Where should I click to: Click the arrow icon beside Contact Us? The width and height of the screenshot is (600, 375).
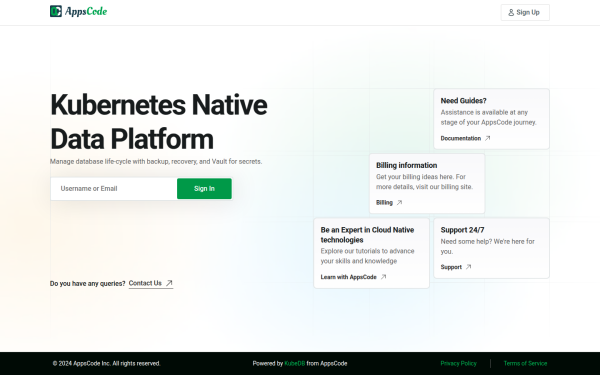169,283
